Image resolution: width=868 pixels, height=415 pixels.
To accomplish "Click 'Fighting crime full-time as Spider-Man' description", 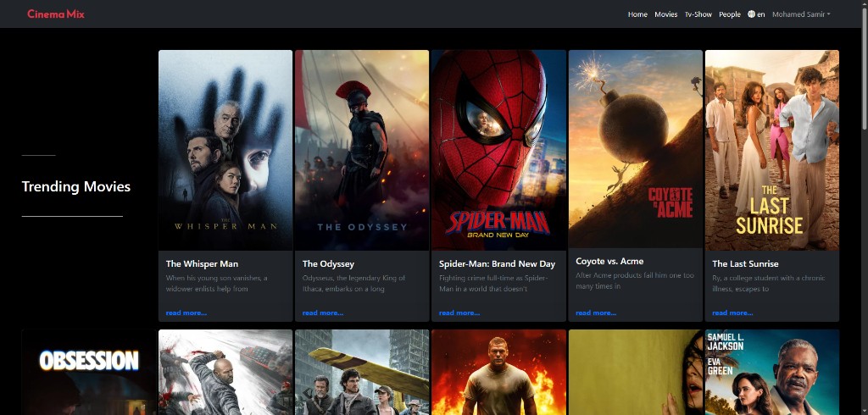I will (494, 284).
